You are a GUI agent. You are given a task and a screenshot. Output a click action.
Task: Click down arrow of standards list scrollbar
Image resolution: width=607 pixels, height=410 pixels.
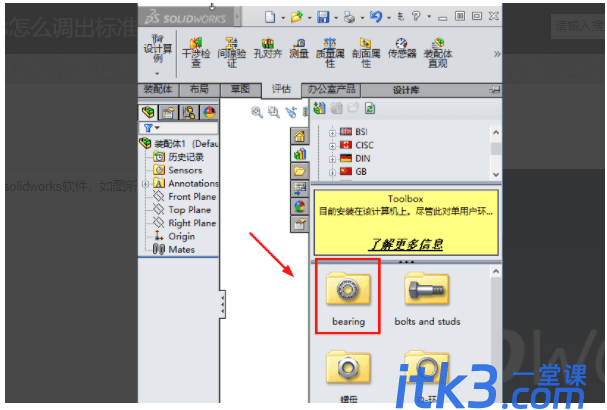coord(496,175)
